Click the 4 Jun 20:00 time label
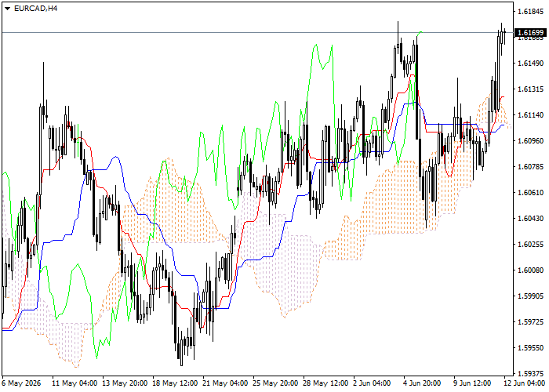 pyautogui.click(x=422, y=383)
